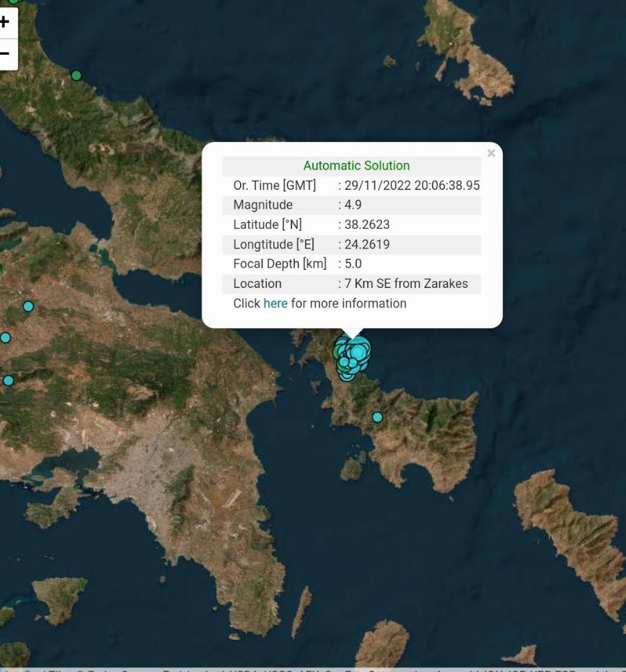Click the cyan marker west of the popup
Viewport: 626px width, 672px height.
(x=29, y=305)
